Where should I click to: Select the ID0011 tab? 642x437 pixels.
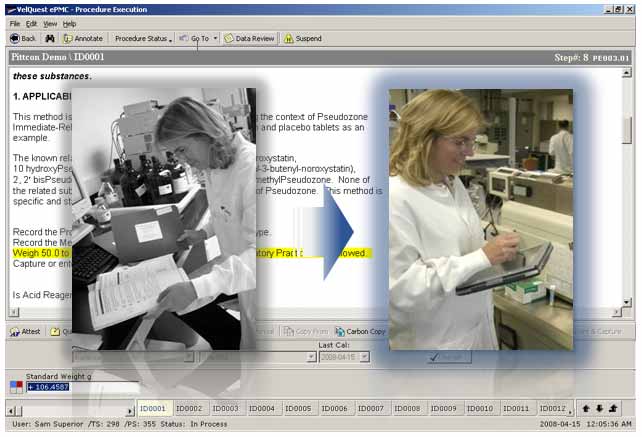pos(516,408)
